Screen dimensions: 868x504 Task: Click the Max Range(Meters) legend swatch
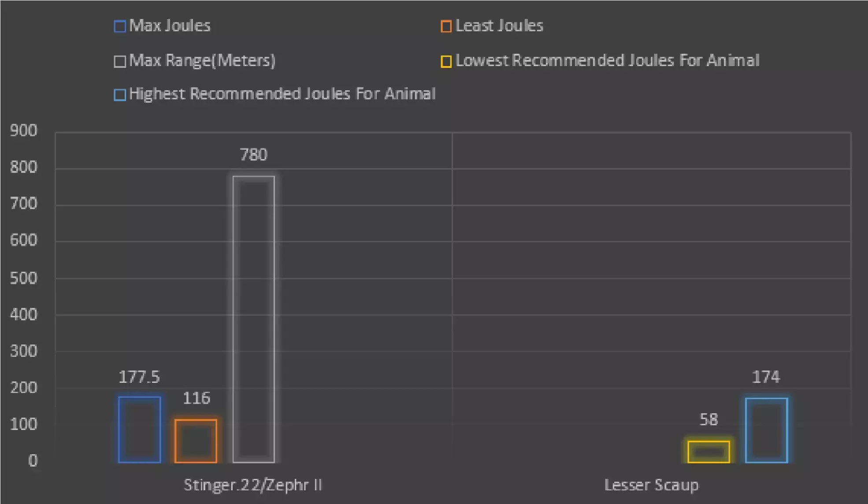(120, 61)
